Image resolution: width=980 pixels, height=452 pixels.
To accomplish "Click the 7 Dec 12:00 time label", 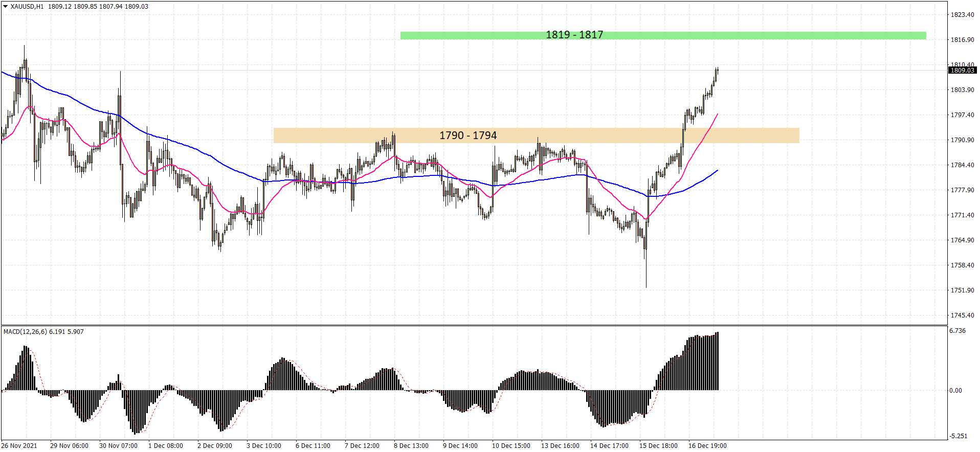I will point(362,446).
